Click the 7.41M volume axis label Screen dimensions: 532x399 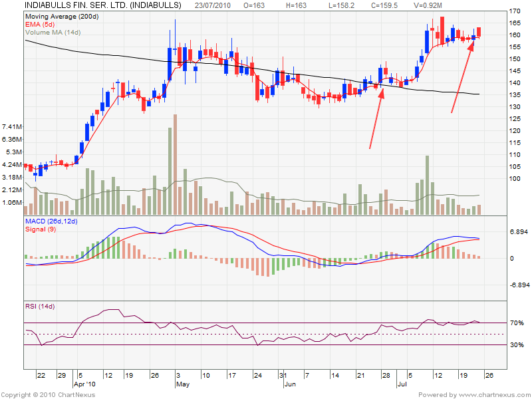pos(13,126)
